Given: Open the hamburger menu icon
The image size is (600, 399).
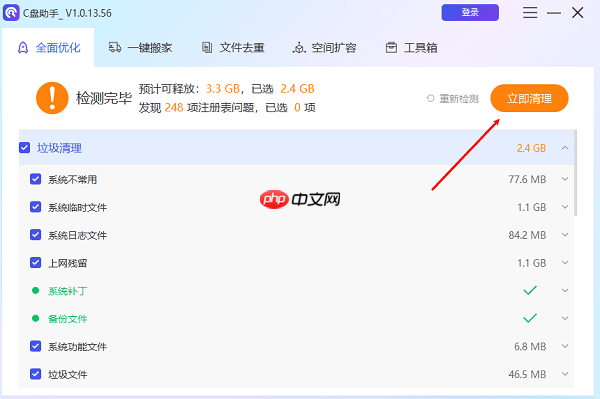Looking at the screenshot, I should click(x=530, y=13).
